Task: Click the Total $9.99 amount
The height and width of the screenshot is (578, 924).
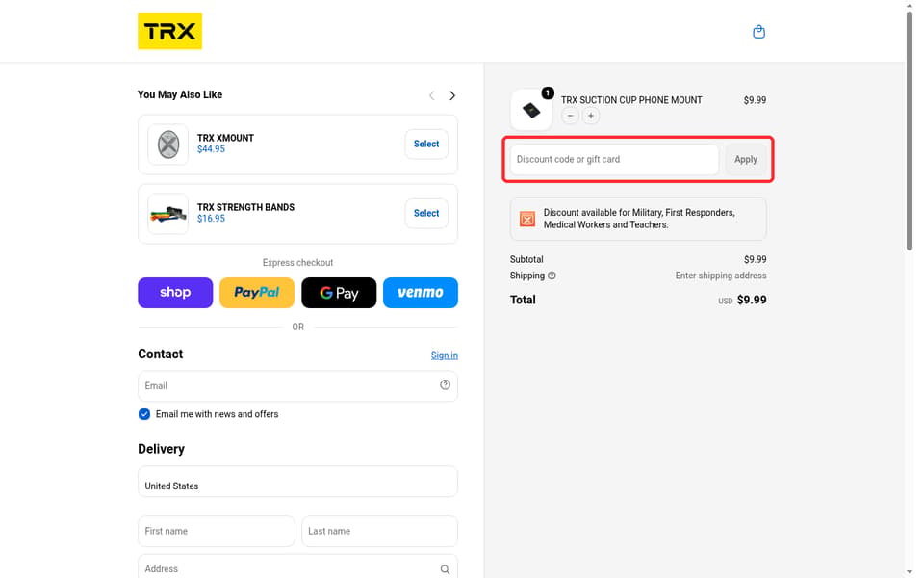Action: click(x=752, y=300)
